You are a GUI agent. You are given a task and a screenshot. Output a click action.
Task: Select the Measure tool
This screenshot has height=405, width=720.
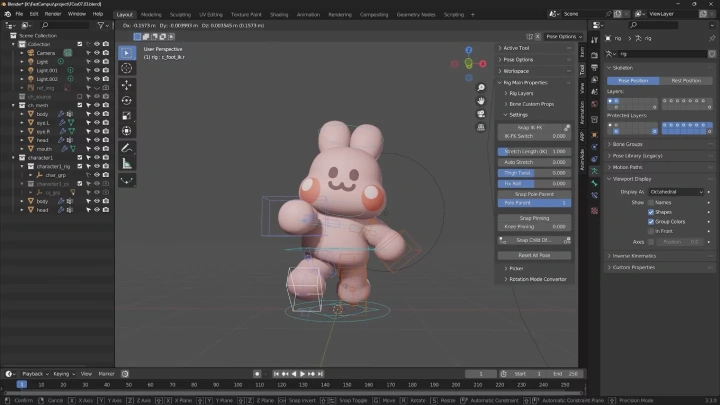[x=127, y=163]
